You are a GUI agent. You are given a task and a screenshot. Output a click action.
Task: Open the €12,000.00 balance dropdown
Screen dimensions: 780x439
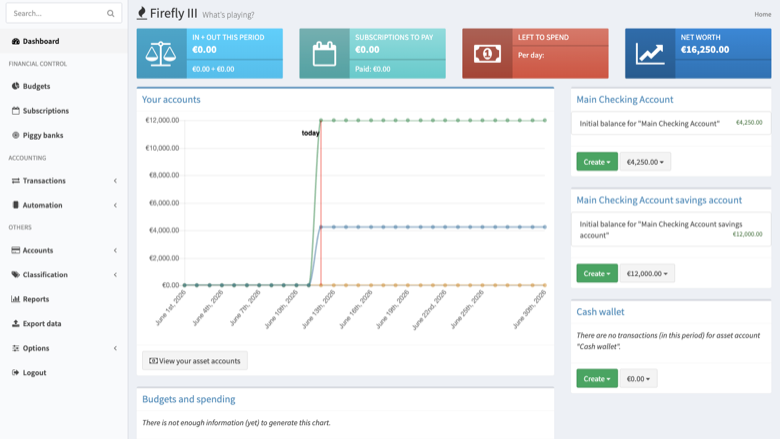click(647, 273)
